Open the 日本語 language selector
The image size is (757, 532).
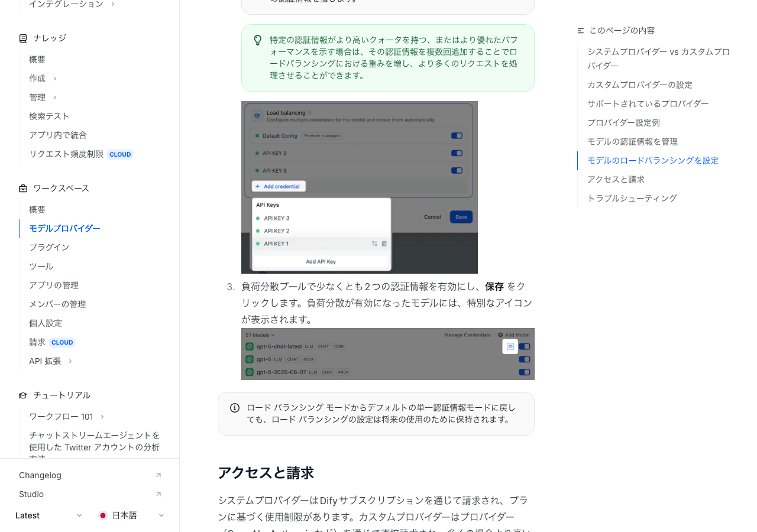[131, 515]
